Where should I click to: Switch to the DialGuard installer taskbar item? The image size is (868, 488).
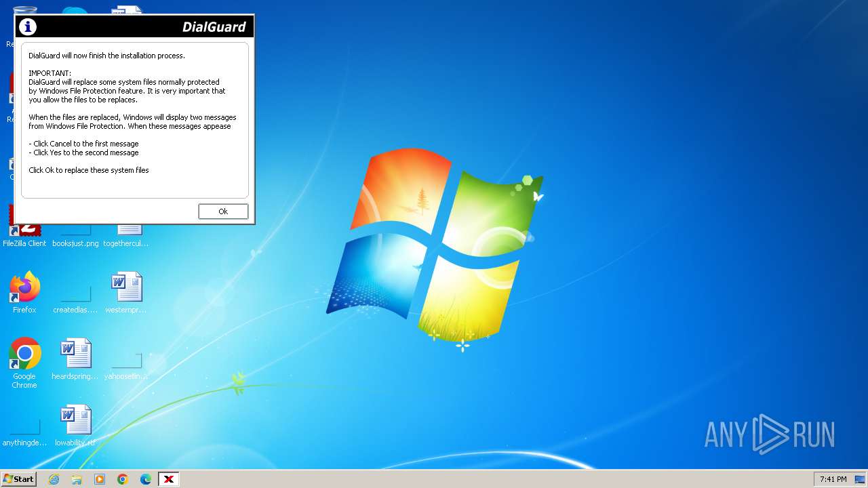[169, 479]
